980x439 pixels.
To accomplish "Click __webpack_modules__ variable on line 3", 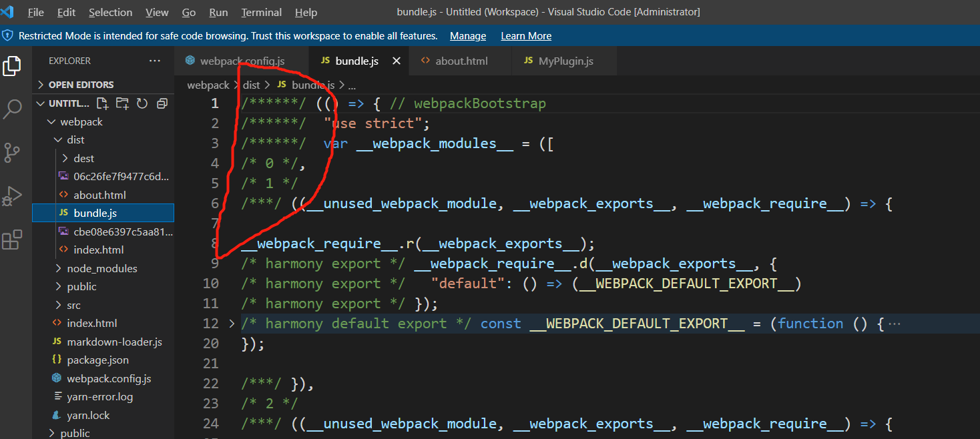I will point(435,143).
